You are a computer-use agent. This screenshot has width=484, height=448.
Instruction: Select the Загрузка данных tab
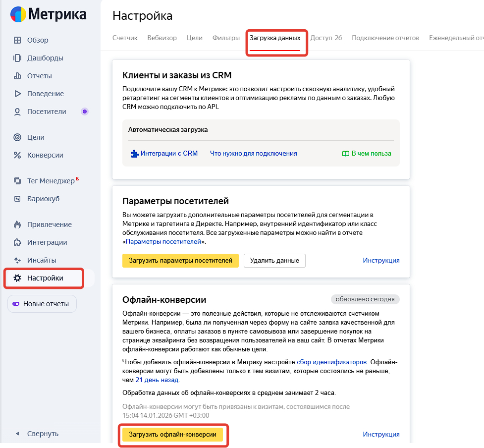point(275,38)
